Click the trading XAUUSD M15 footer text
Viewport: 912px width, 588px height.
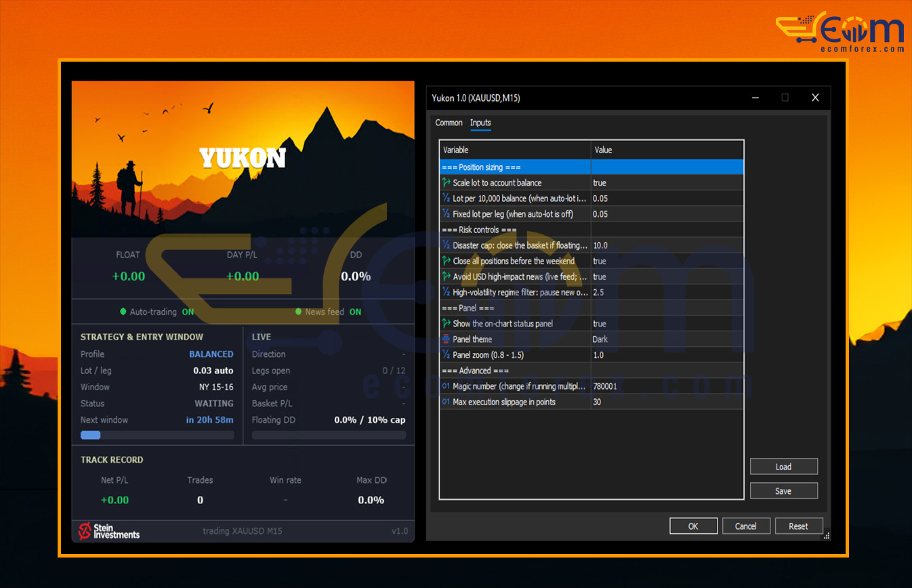(243, 531)
